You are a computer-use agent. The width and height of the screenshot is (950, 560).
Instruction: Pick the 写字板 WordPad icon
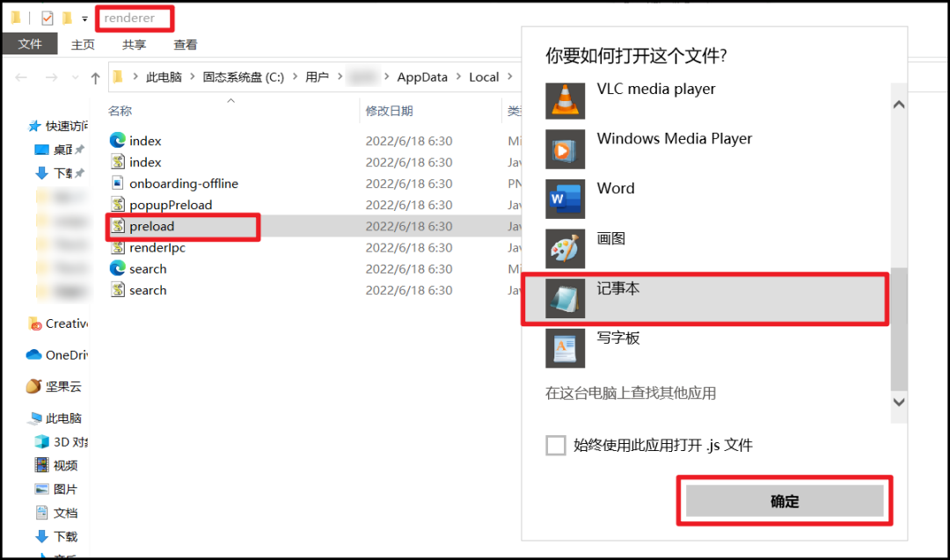click(565, 348)
